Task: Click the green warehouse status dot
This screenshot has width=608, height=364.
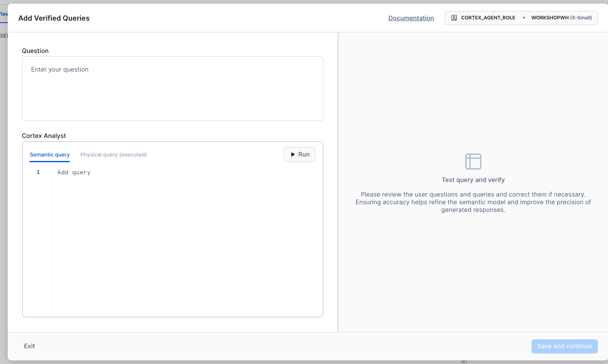Action: click(x=524, y=18)
